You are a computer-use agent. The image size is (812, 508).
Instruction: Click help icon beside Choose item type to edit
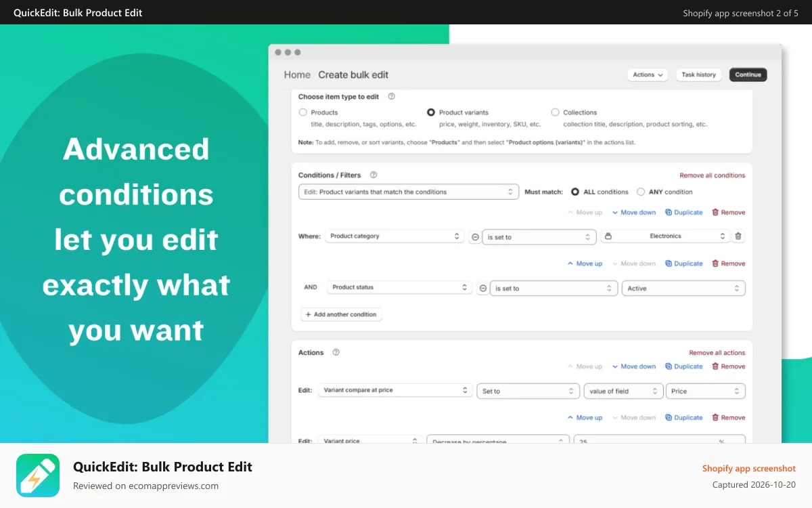point(391,97)
